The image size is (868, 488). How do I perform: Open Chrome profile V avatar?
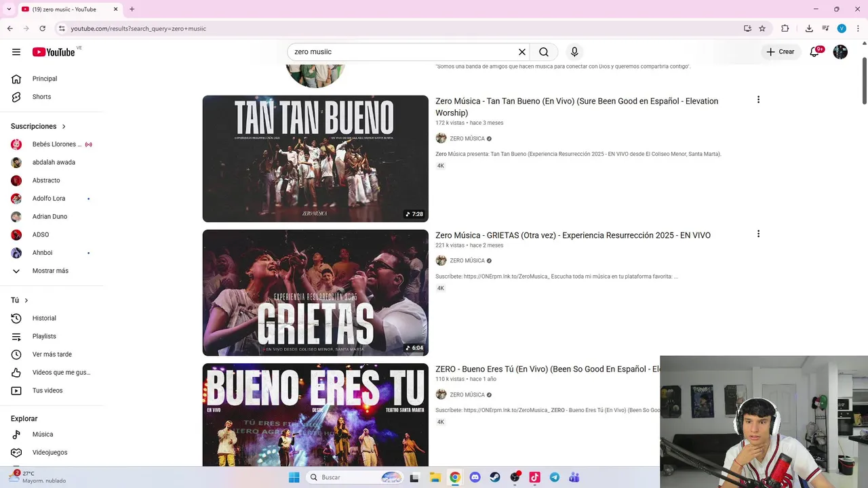842,28
